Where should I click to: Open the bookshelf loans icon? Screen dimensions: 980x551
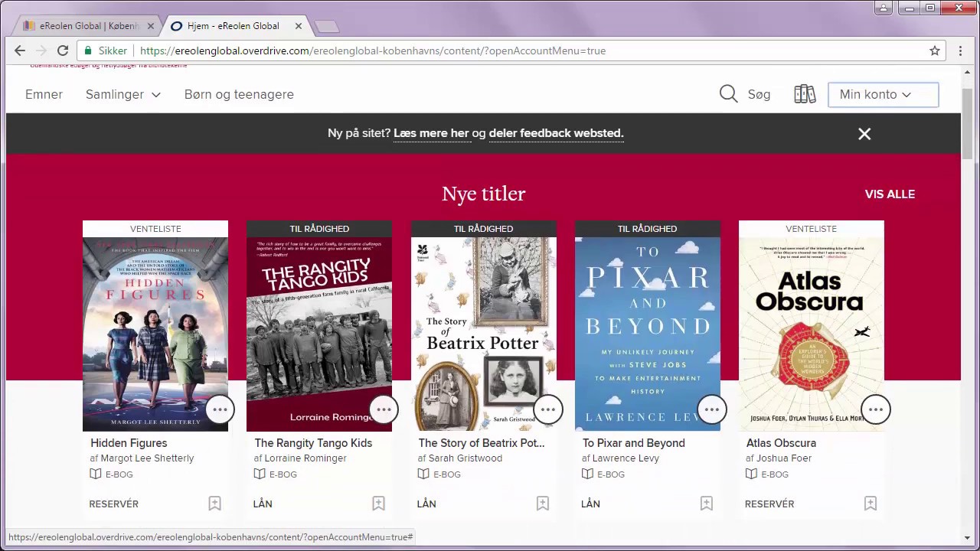(805, 94)
